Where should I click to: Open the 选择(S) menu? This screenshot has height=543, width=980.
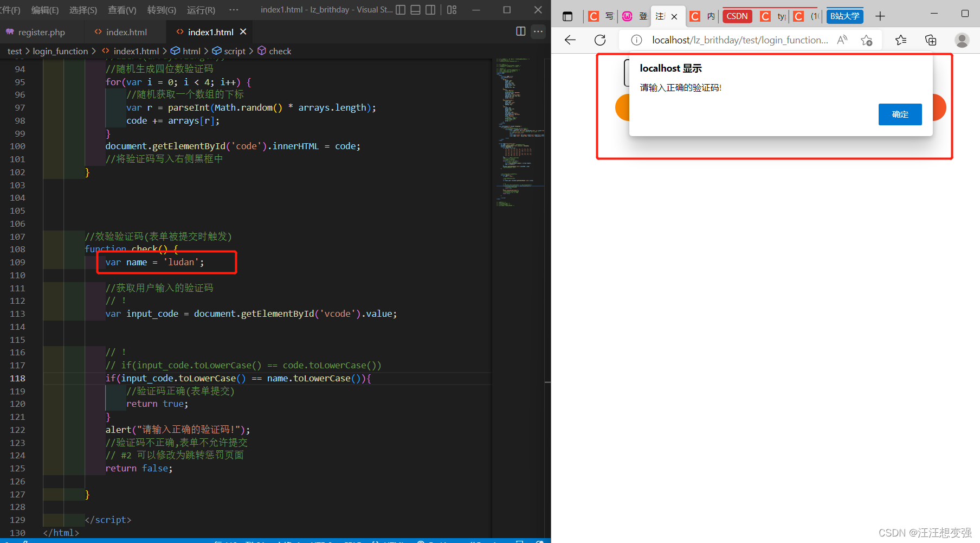[83, 10]
